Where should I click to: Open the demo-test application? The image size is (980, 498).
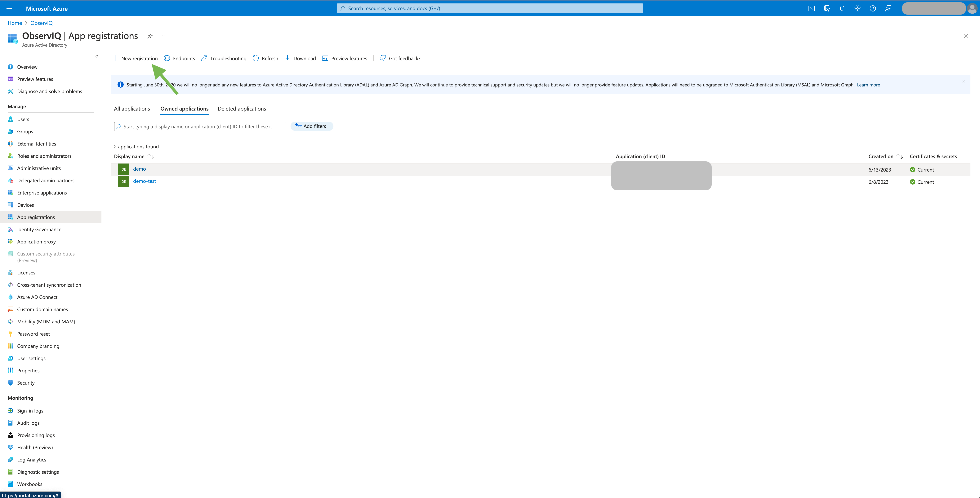click(x=144, y=181)
